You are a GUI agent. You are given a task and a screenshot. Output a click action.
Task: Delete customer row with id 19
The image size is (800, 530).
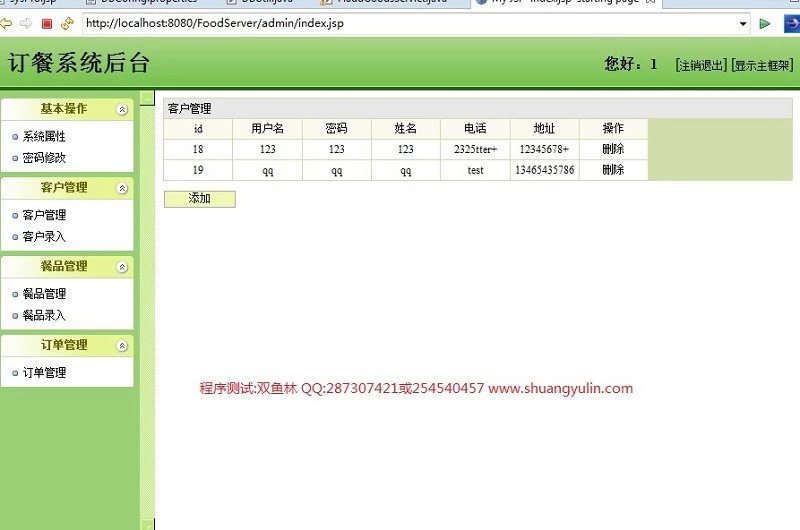[613, 170]
